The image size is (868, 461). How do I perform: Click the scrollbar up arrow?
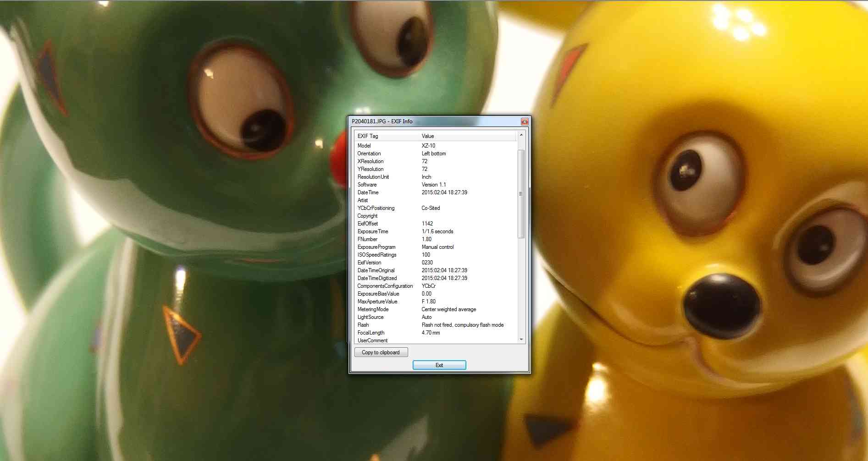(x=521, y=136)
